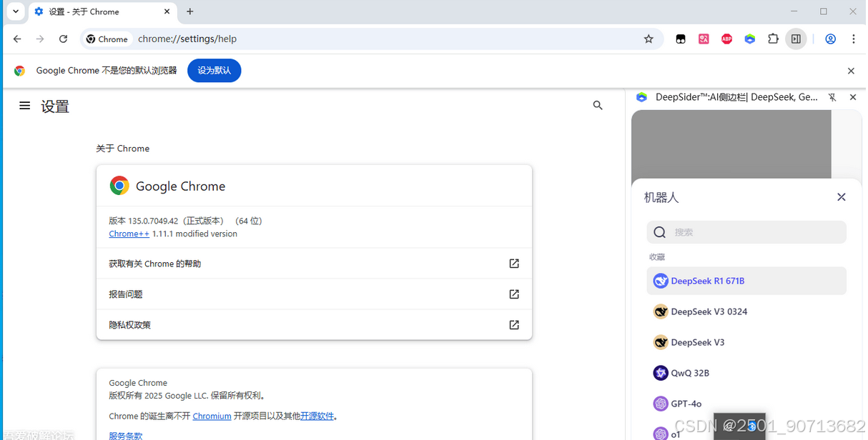Close the 机器人 picker dialog
The height and width of the screenshot is (440, 868).
coord(842,197)
